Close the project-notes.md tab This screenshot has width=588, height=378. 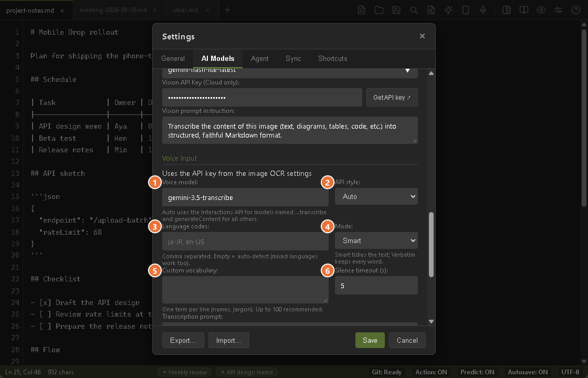point(62,10)
